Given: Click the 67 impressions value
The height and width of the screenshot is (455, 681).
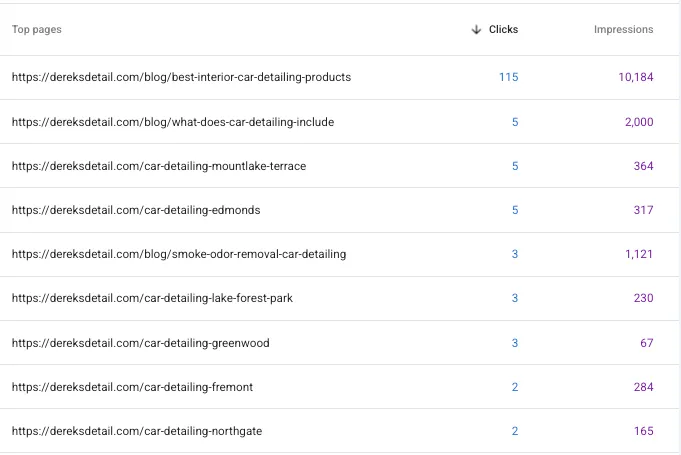Looking at the screenshot, I should click(647, 343).
